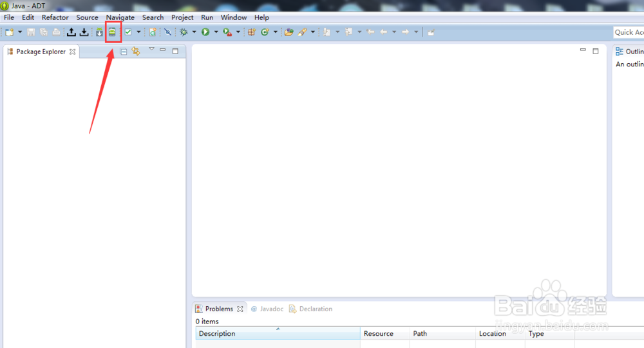The image size is (644, 348).
Task: Switch to the Declaration tab
Action: point(311,309)
